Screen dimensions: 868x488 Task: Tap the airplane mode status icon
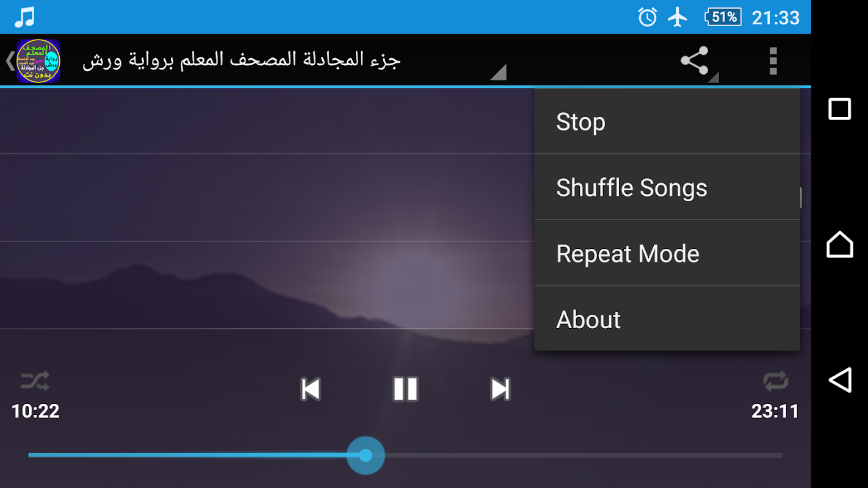(678, 17)
